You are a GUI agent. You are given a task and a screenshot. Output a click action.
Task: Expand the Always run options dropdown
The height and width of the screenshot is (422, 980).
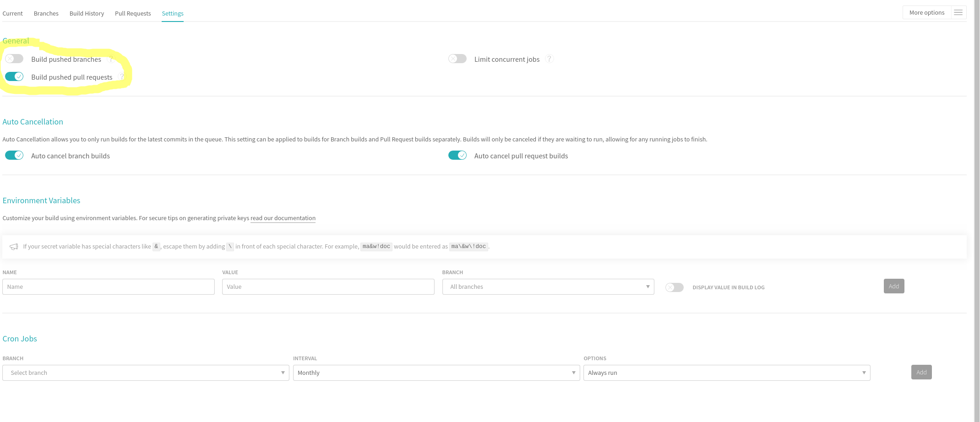click(x=726, y=373)
